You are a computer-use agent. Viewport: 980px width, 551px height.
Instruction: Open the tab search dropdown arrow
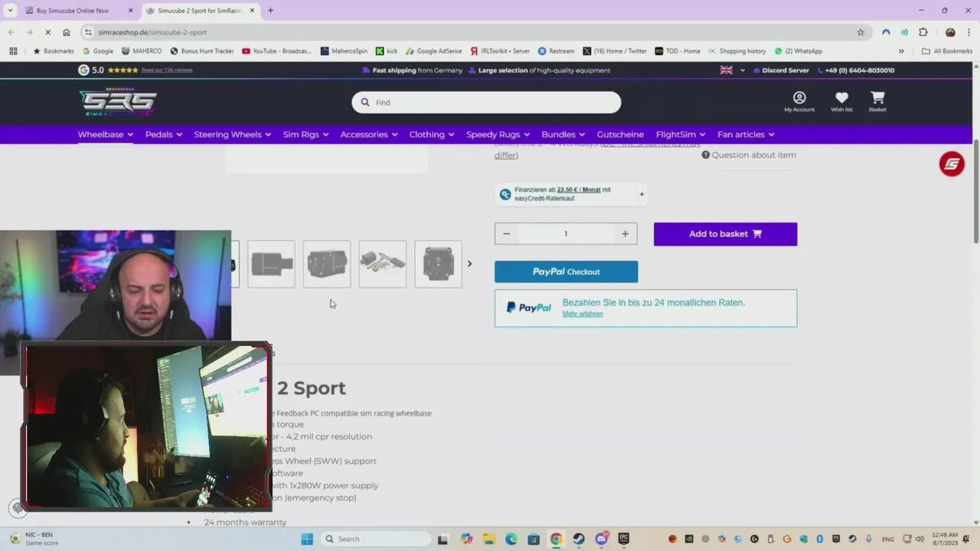10,11
